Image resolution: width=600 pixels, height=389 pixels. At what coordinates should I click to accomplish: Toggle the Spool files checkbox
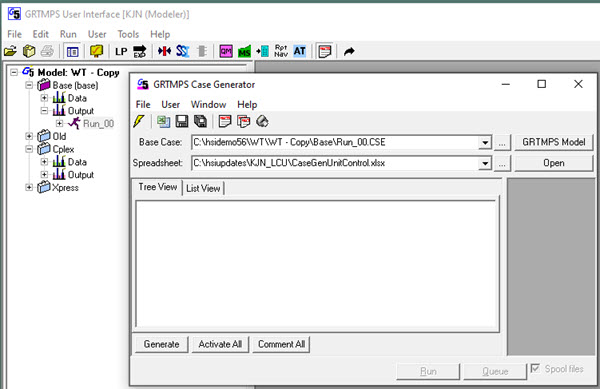535,368
